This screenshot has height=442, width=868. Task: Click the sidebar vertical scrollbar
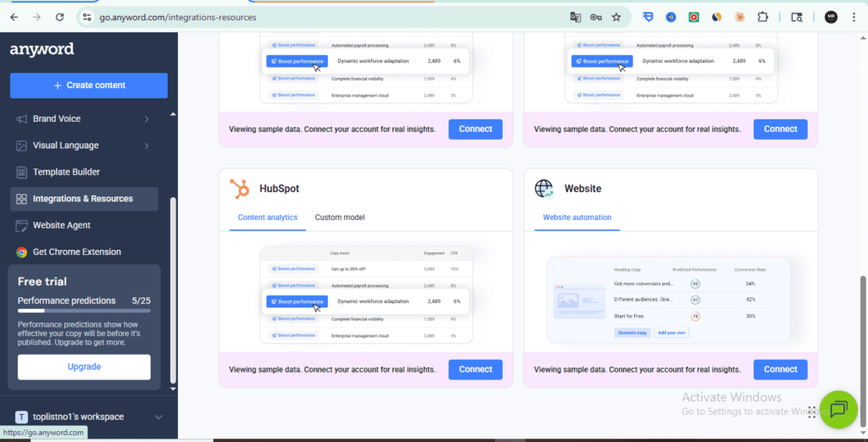[x=173, y=290]
